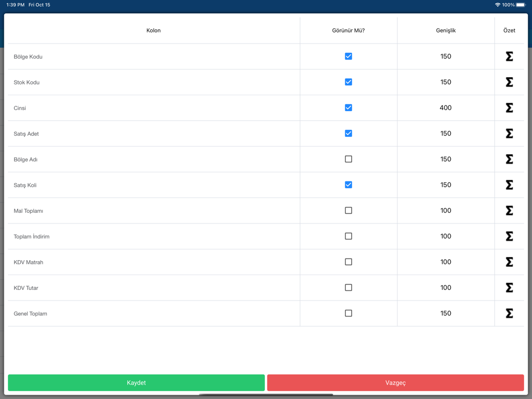Screen dimensions: 532x399
Task: Select the Satış Adet column name
Action: (x=26, y=134)
